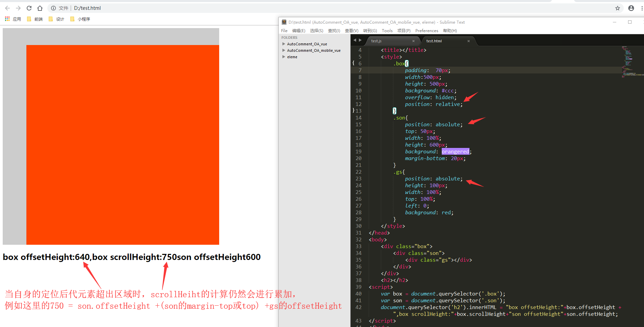Open the 项目(P) menu
Screen dimensions: 644x327
coord(404,31)
